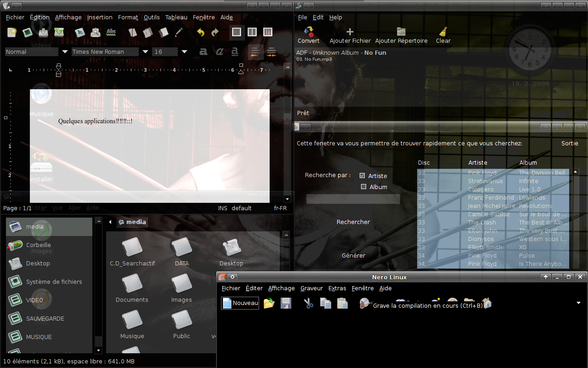Toggle the bold 'a' formatting button
This screenshot has height=368, width=588.
pos(203,52)
